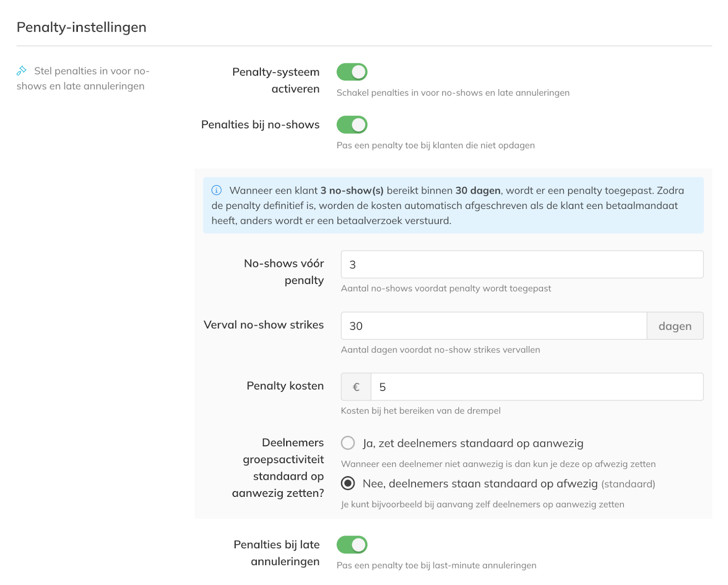728x585 pixels.
Task: Click the 'Penalties bij late annuleringen' label
Action: (277, 553)
